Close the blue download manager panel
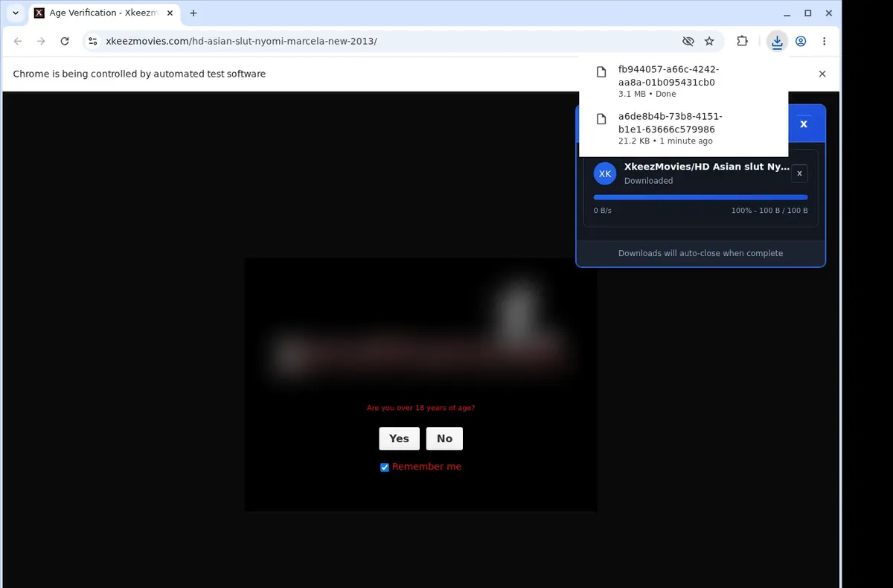This screenshot has height=588, width=893. [x=804, y=124]
